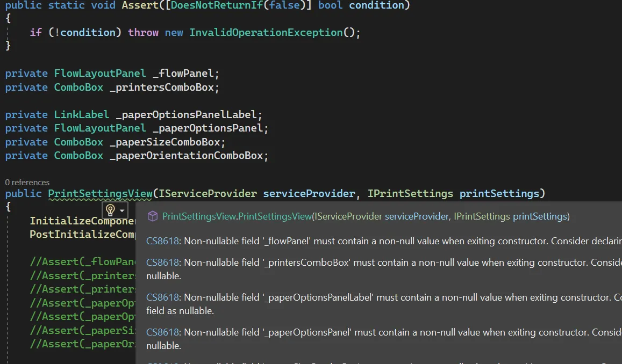
Task: Click the //Assert(_paperSi commented line
Action: 82,330
